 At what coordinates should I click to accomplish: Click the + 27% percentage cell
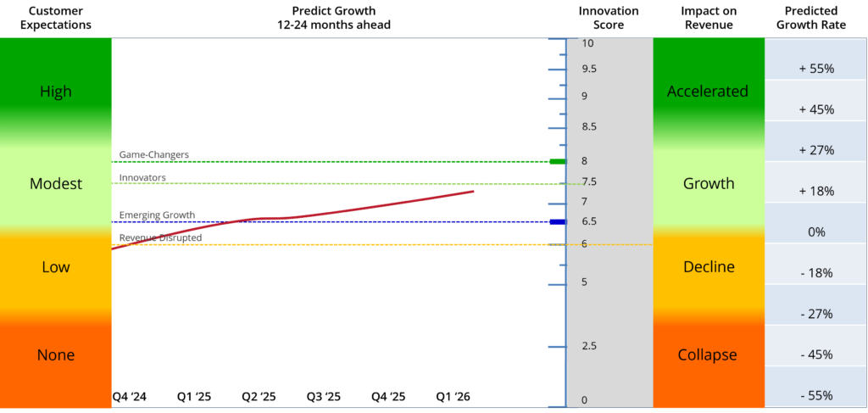816,151
